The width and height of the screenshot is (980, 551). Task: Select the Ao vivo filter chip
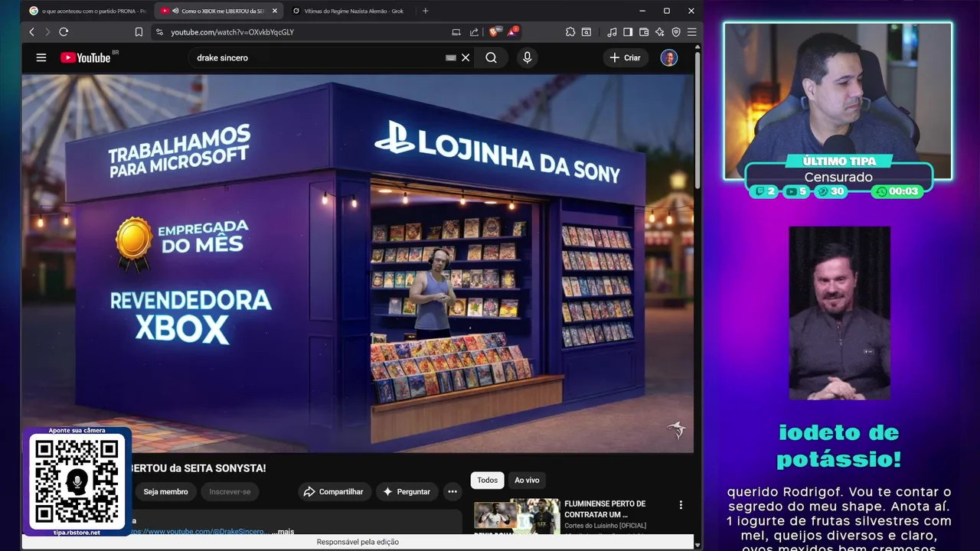[x=527, y=480]
